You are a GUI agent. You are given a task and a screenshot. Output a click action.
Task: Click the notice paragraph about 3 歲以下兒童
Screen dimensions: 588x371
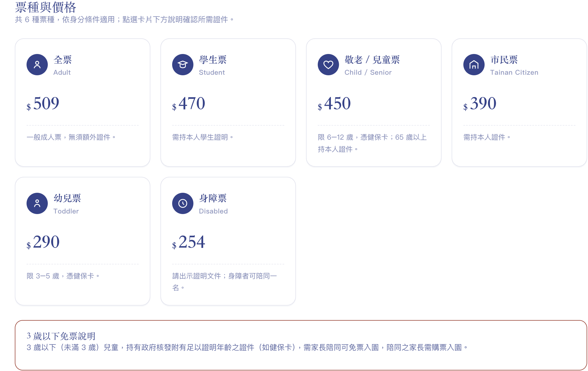click(247, 347)
